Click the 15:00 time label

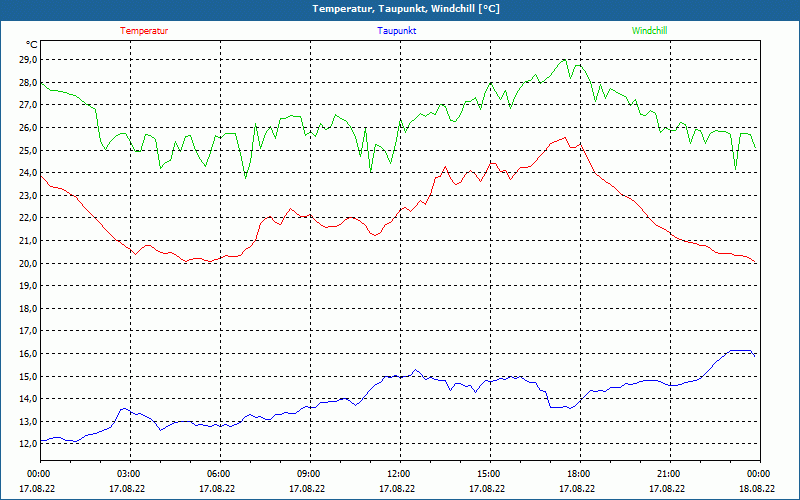pos(488,474)
